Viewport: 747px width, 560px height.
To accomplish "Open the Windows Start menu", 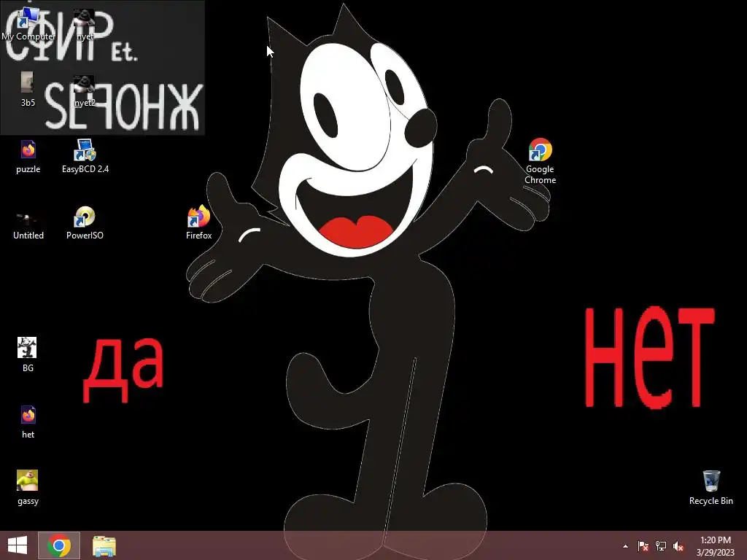I will pyautogui.click(x=18, y=545).
